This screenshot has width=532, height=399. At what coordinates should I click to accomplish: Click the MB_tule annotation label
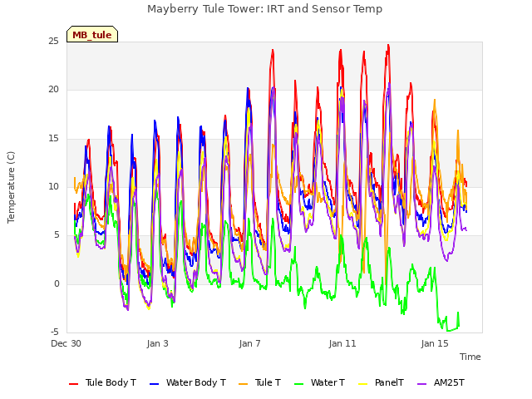(92, 34)
